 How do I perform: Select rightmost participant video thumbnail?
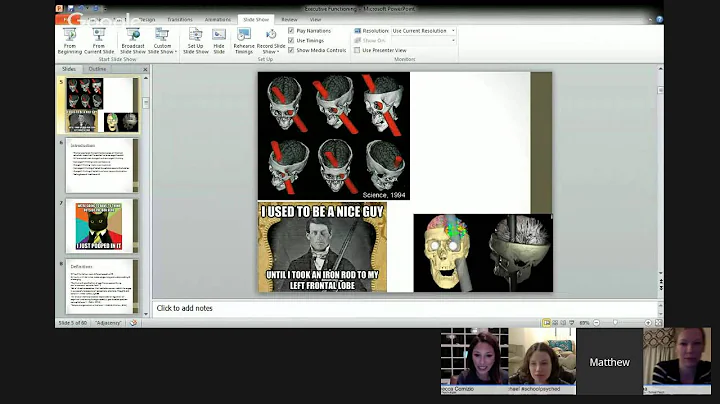point(677,361)
